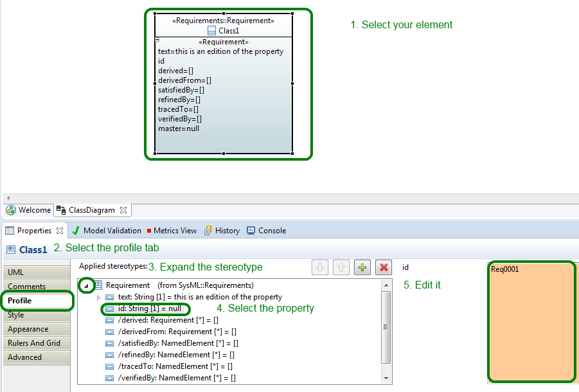Select the Profile properties section

pos(37,301)
